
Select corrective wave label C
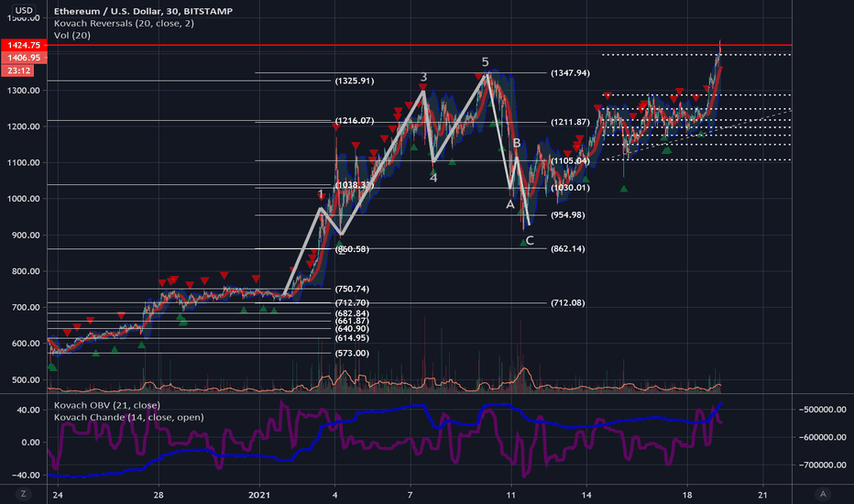click(x=530, y=240)
